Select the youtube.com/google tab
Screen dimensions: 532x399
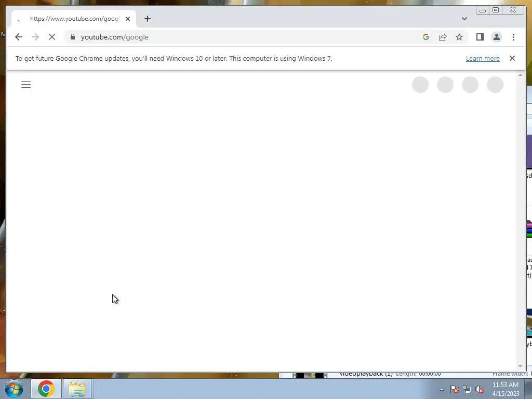74,19
